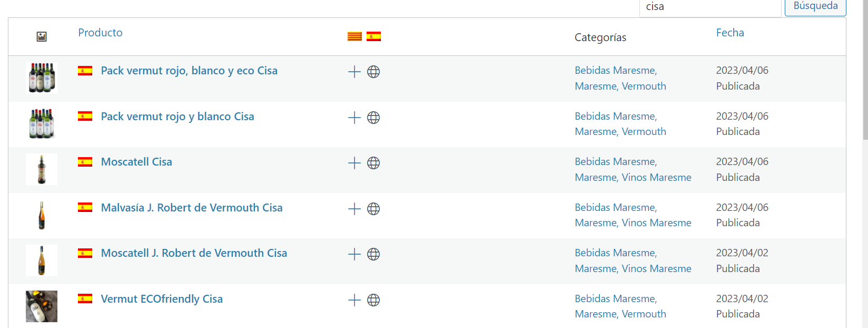Open the Vermut ECOfriendly Cisa bottle thumbnail

(x=42, y=306)
